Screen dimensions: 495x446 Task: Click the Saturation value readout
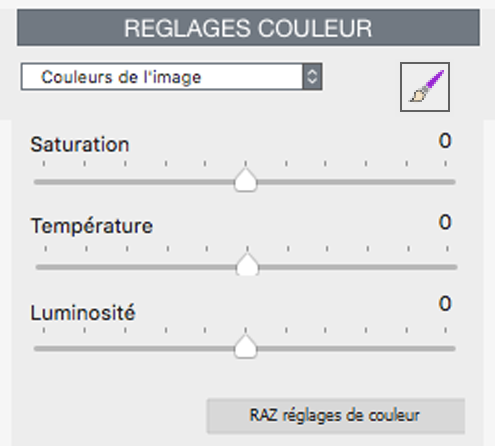(445, 141)
